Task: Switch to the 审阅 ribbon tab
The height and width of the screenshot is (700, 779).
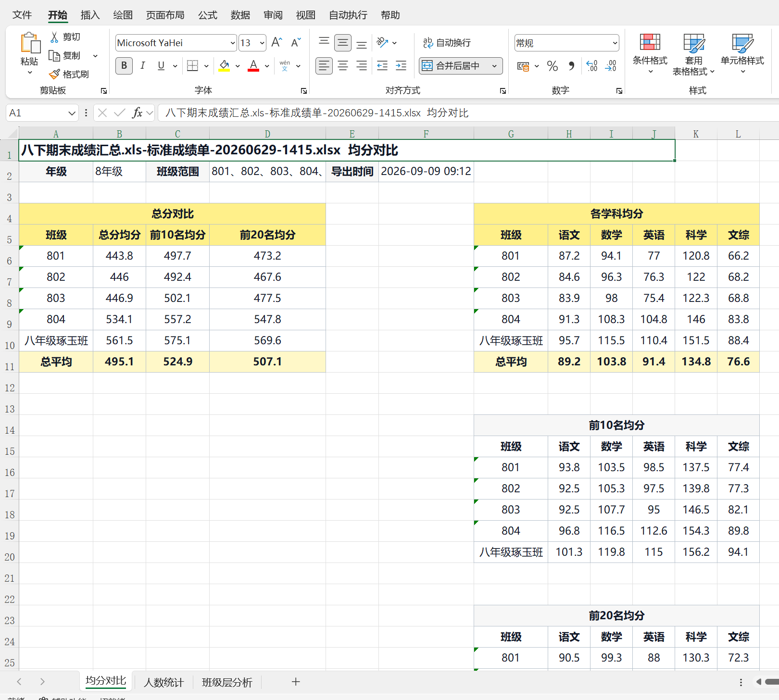Action: coord(273,15)
